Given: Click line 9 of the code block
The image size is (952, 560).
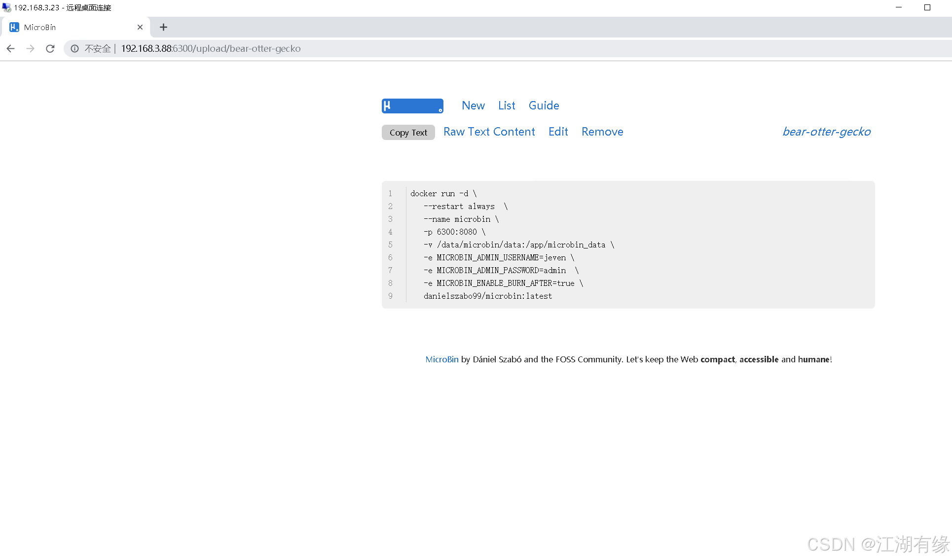Looking at the screenshot, I should click(x=487, y=296).
